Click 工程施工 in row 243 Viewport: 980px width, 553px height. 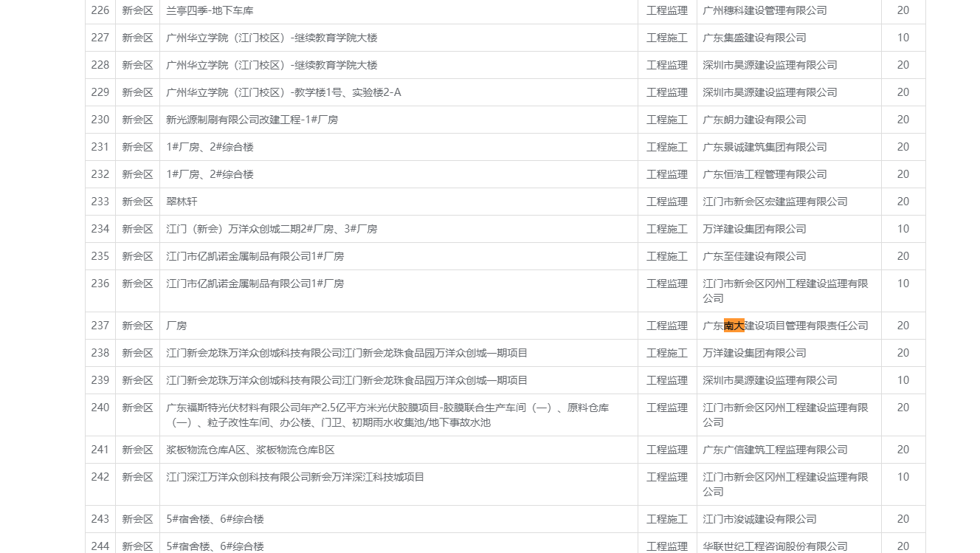pyautogui.click(x=667, y=519)
